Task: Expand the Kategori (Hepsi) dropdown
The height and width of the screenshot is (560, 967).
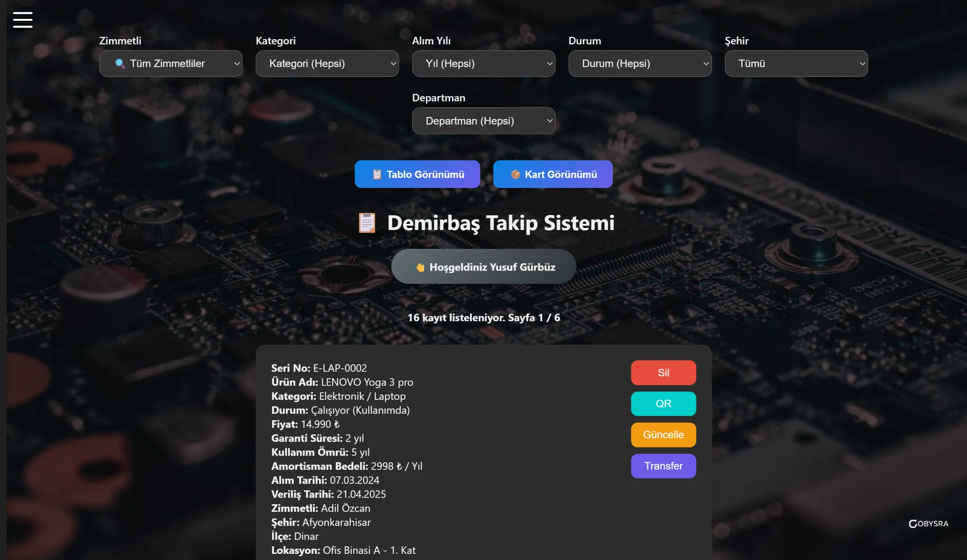Action: (x=327, y=64)
